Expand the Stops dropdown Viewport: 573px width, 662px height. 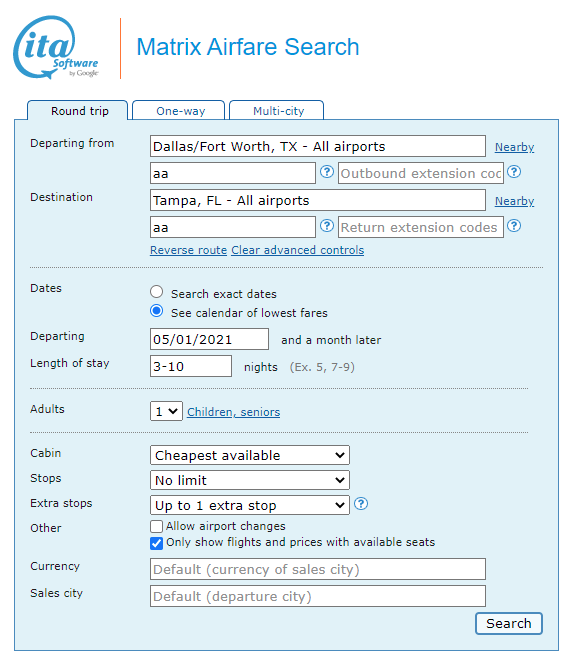pyautogui.click(x=250, y=480)
